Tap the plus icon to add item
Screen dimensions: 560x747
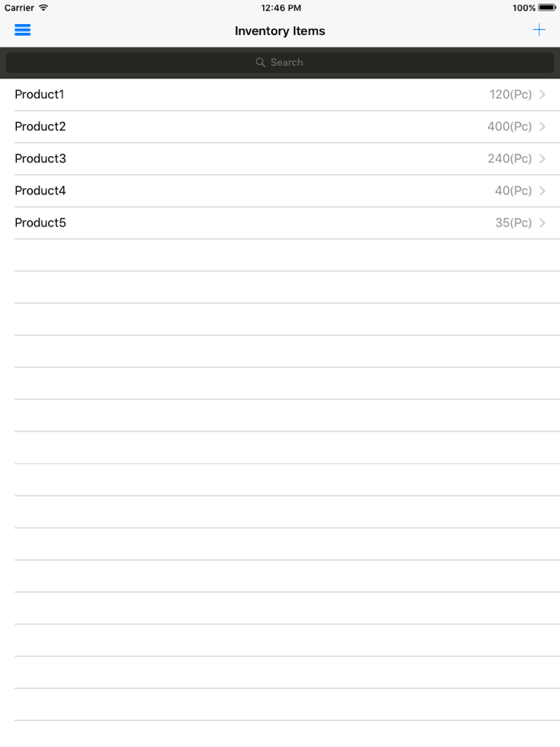click(x=539, y=30)
